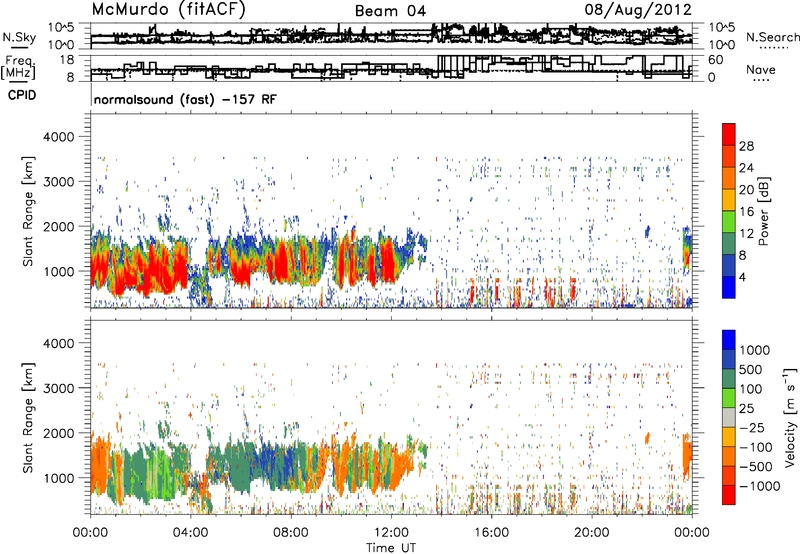Click the 4000 tick in velocity panel

pyautogui.click(x=59, y=343)
